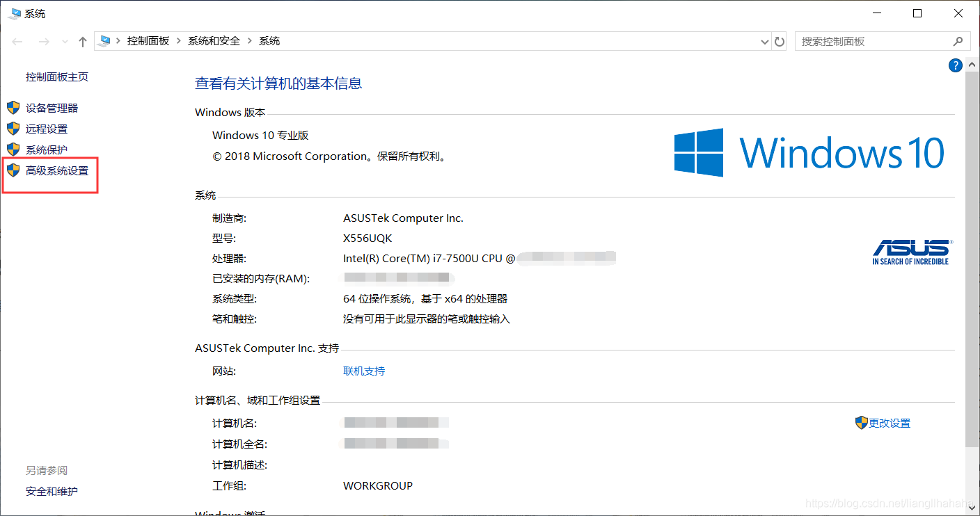Click the Windows 10 logo
Image resolution: width=980 pixels, height=516 pixels.
809,152
